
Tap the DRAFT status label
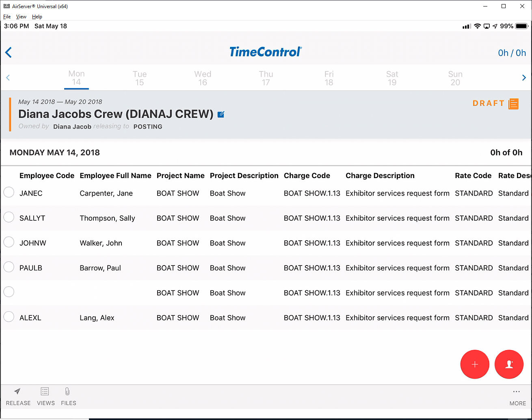pyautogui.click(x=489, y=103)
